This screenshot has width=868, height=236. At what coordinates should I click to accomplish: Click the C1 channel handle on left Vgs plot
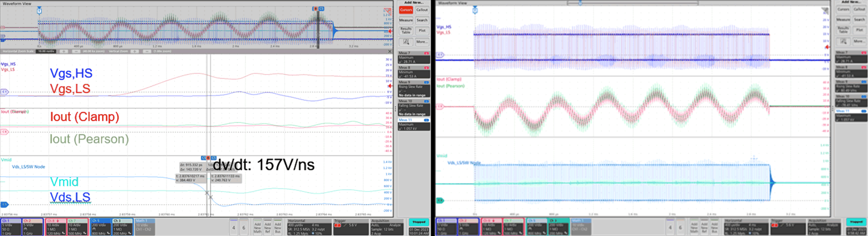click(x=4, y=92)
